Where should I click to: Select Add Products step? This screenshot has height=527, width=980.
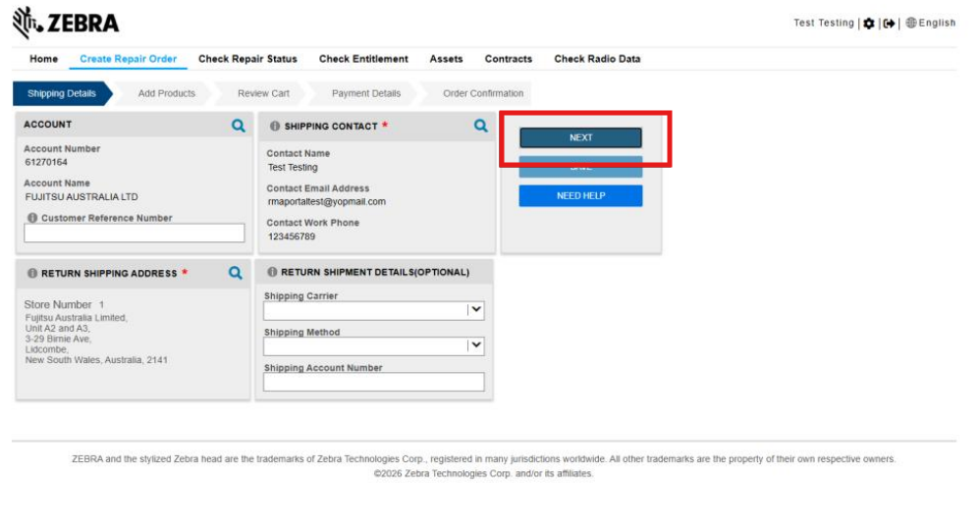pyautogui.click(x=166, y=93)
